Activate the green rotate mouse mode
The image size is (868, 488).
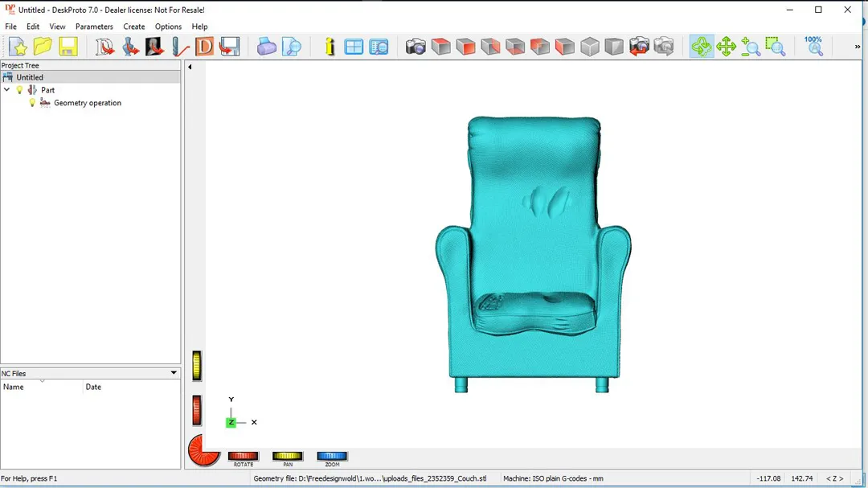(x=702, y=47)
